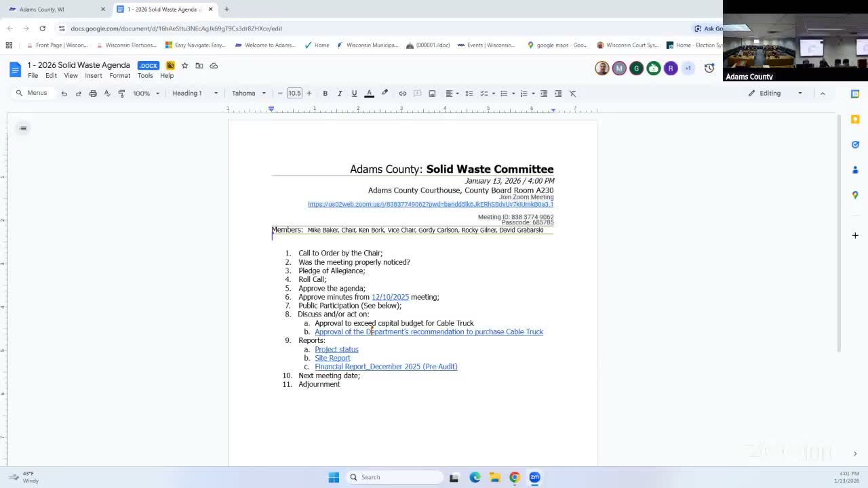Open the Project status link

pyautogui.click(x=336, y=349)
